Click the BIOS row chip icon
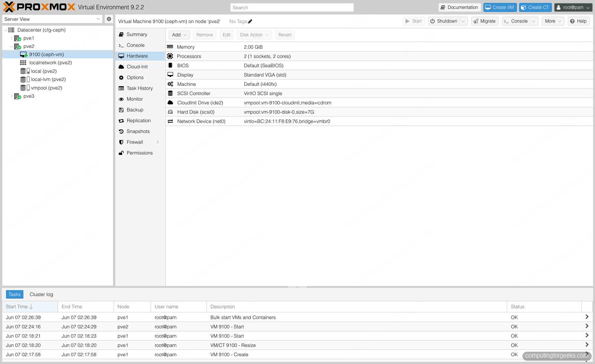The width and height of the screenshot is (595, 364). 170,65
